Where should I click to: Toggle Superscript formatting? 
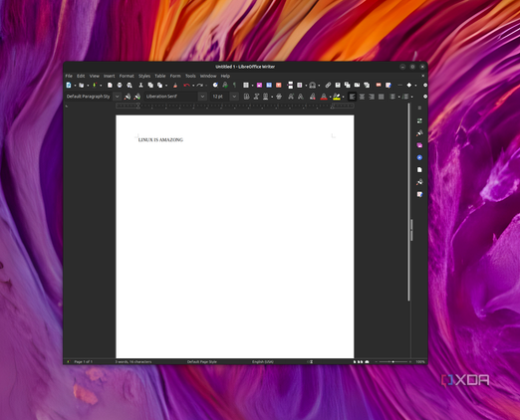tap(291, 97)
